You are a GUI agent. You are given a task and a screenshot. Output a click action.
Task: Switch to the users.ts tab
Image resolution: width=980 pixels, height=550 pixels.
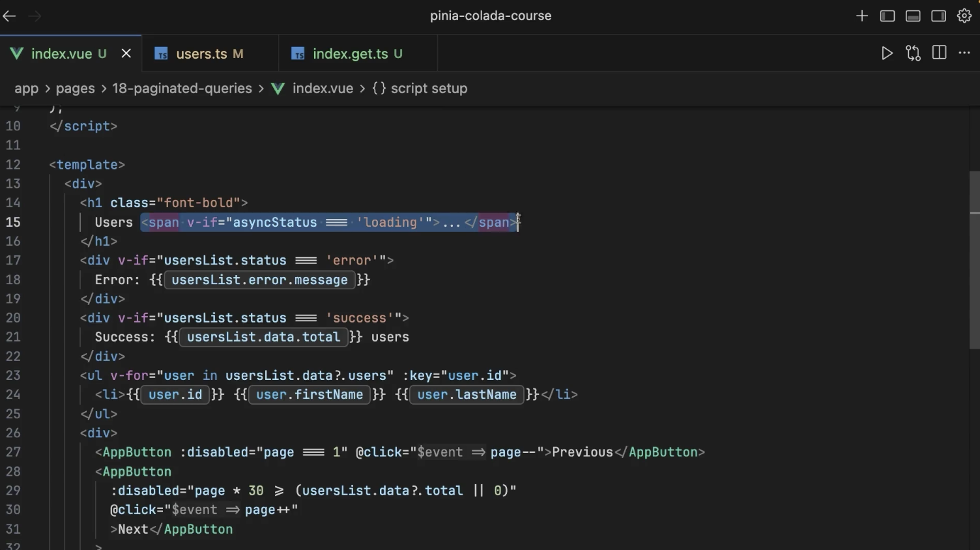[210, 53]
